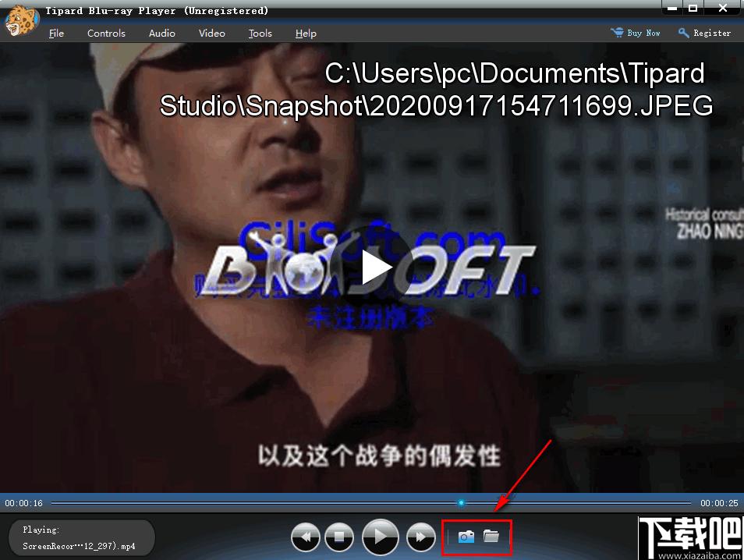The width and height of the screenshot is (744, 560).
Task: Minimize the Tipard Blu-ray Player window
Action: (672, 8)
